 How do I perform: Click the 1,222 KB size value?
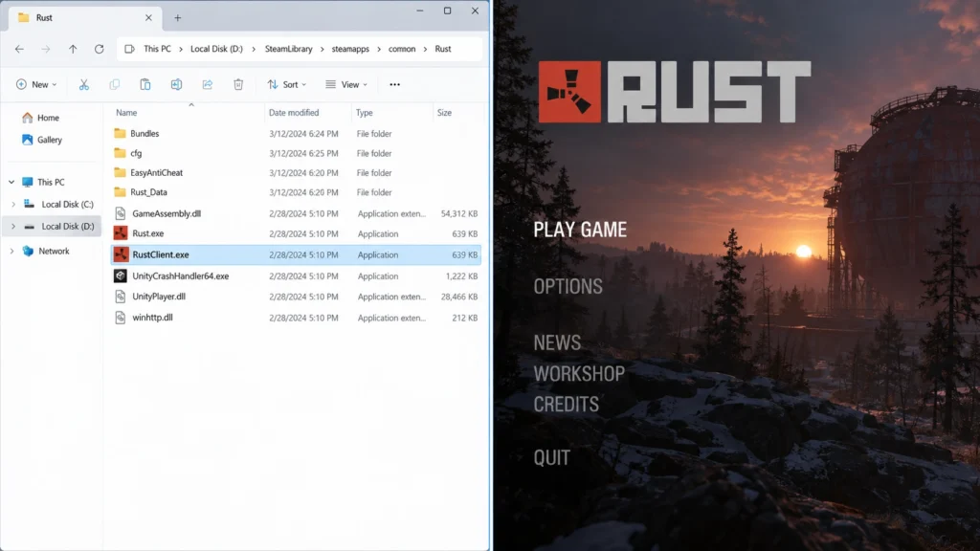pyautogui.click(x=461, y=276)
